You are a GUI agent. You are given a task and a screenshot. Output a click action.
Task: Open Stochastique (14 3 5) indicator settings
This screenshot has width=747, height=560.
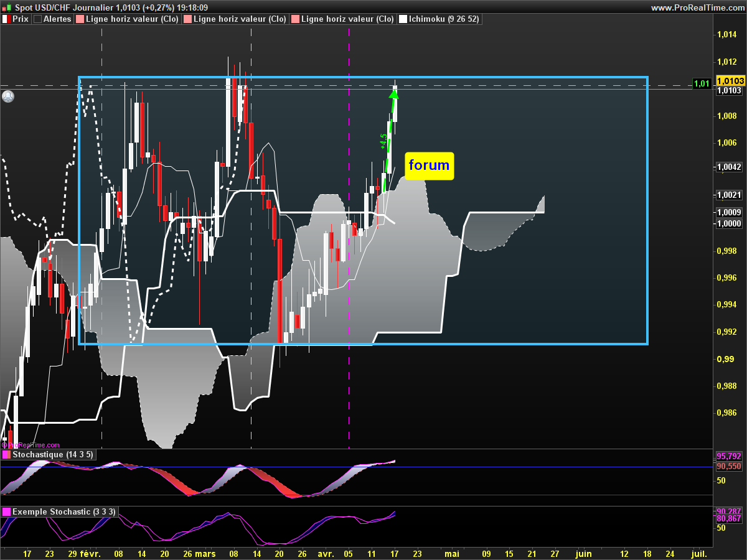pyautogui.click(x=49, y=455)
